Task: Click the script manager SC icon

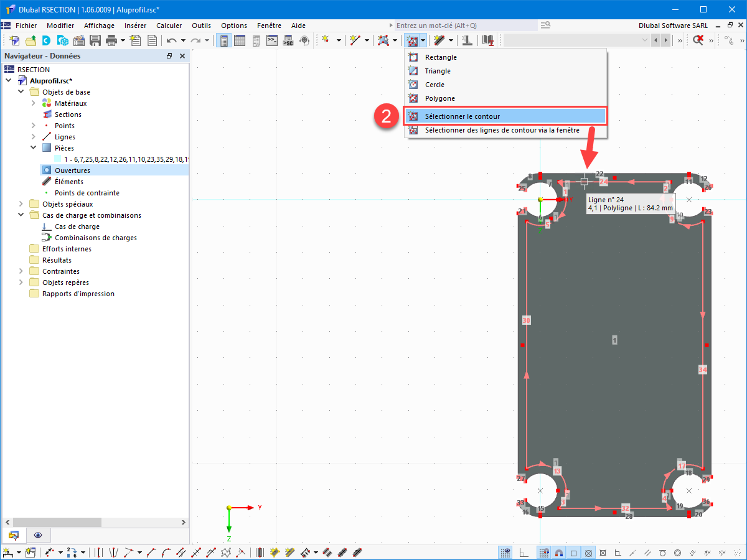Action: [x=288, y=40]
